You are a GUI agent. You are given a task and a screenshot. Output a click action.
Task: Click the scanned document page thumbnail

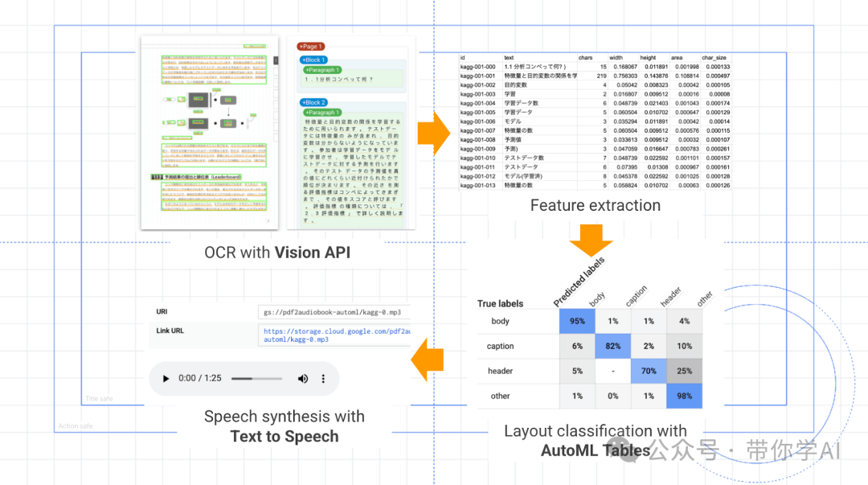[210, 133]
